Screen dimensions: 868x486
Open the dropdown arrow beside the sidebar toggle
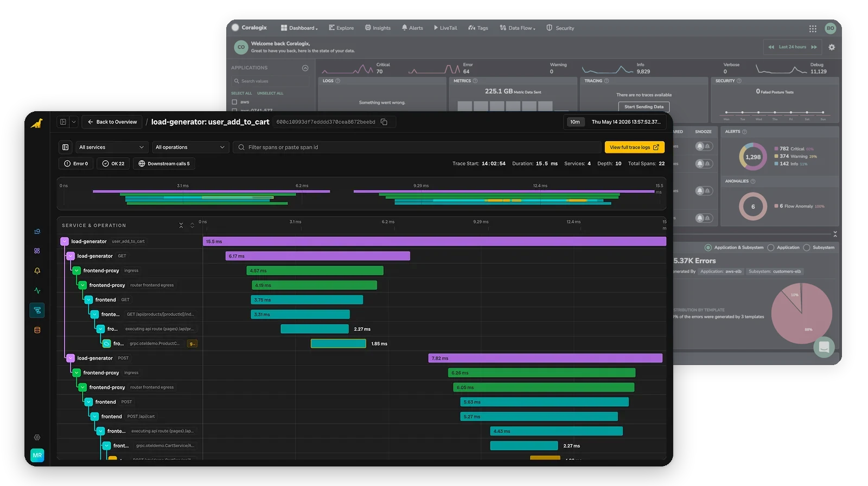[x=74, y=122]
